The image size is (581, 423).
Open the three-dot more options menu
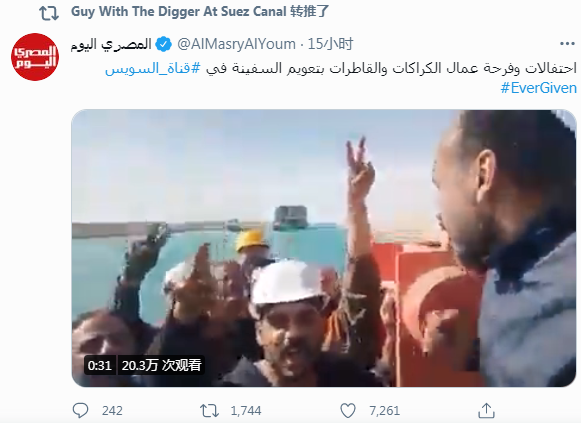coord(567,44)
